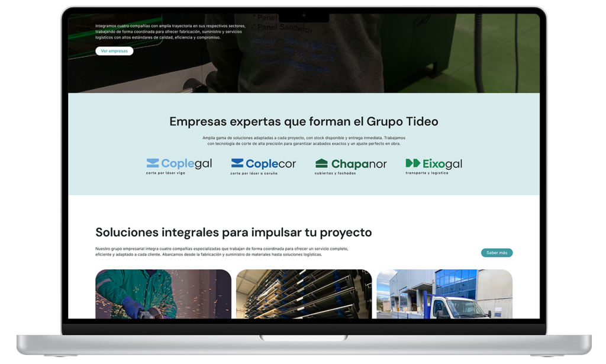Click the Ver empresas button

pos(114,51)
